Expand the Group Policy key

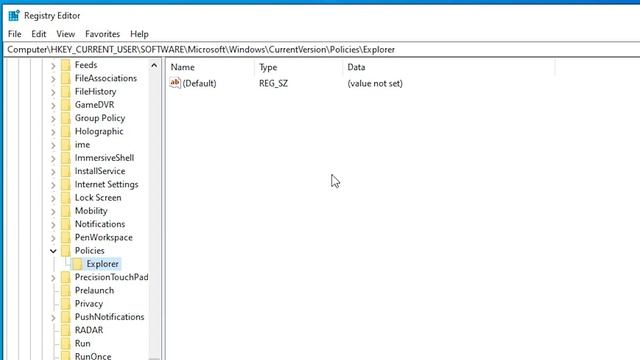(x=53, y=118)
